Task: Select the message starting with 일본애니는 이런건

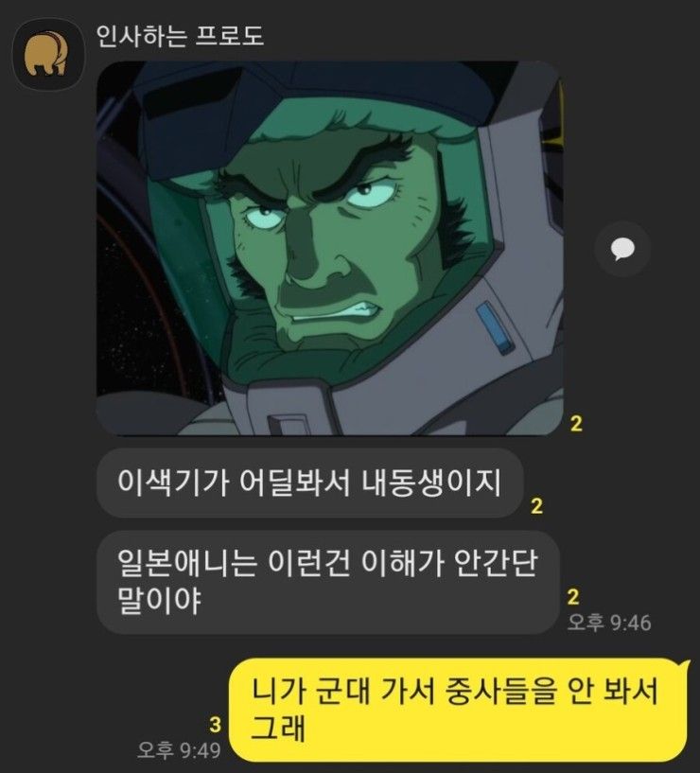Action: click(x=328, y=582)
